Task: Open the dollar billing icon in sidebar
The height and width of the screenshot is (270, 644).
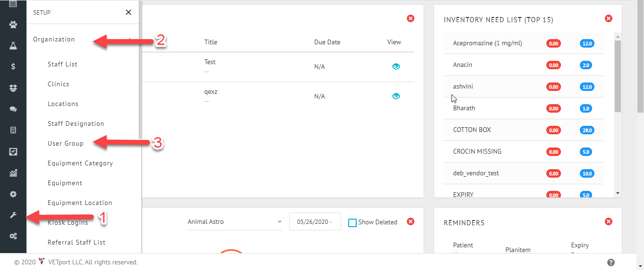Action: (13, 66)
